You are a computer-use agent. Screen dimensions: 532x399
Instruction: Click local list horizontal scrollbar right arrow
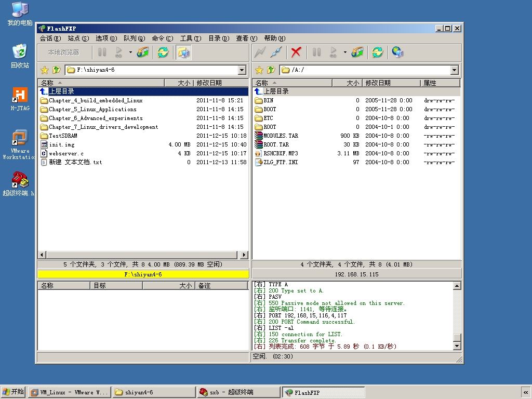[x=244, y=255]
